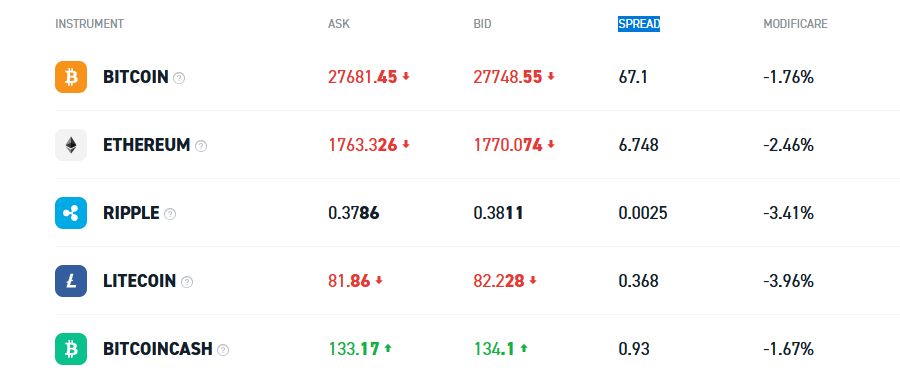Select Ripple bid price 0.3811

[x=498, y=213]
